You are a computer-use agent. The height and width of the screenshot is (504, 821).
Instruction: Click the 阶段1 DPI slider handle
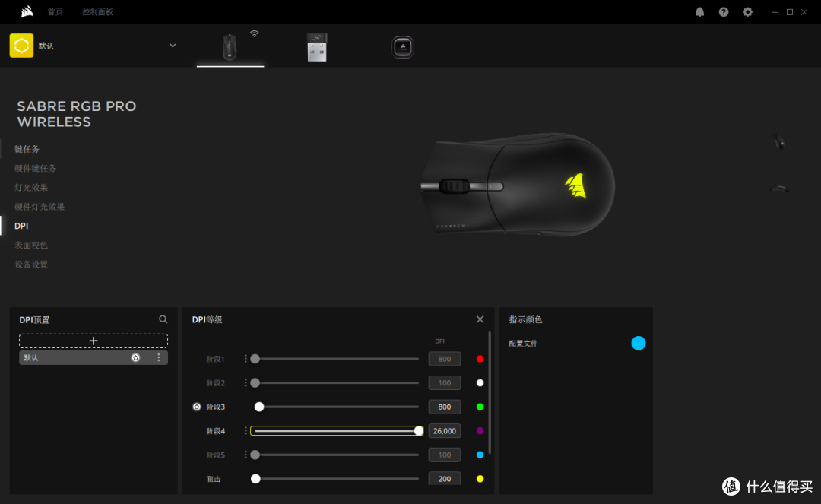click(255, 359)
